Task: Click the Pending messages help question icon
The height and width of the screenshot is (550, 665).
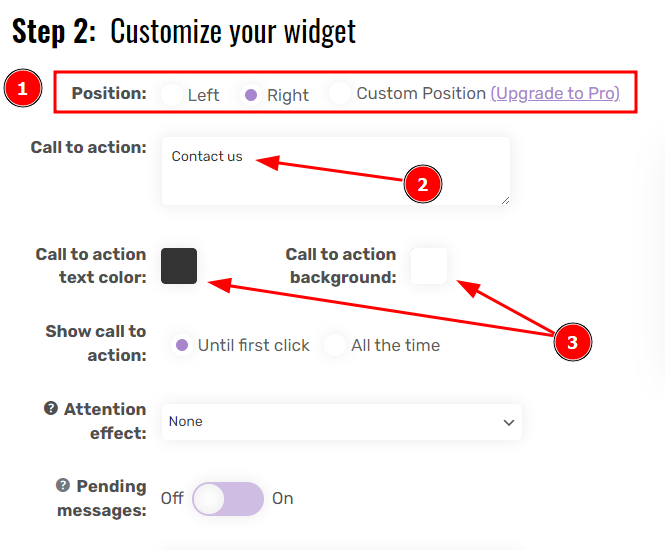Action: [63, 485]
